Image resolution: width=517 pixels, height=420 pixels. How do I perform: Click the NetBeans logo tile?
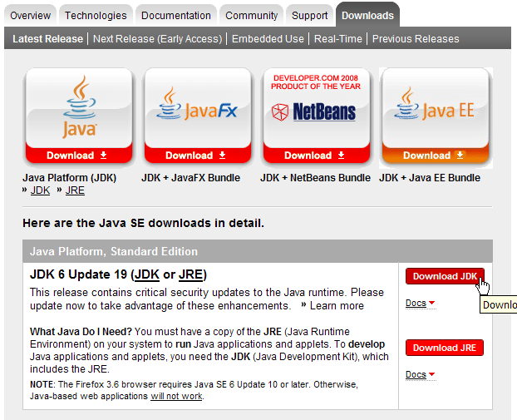317,109
